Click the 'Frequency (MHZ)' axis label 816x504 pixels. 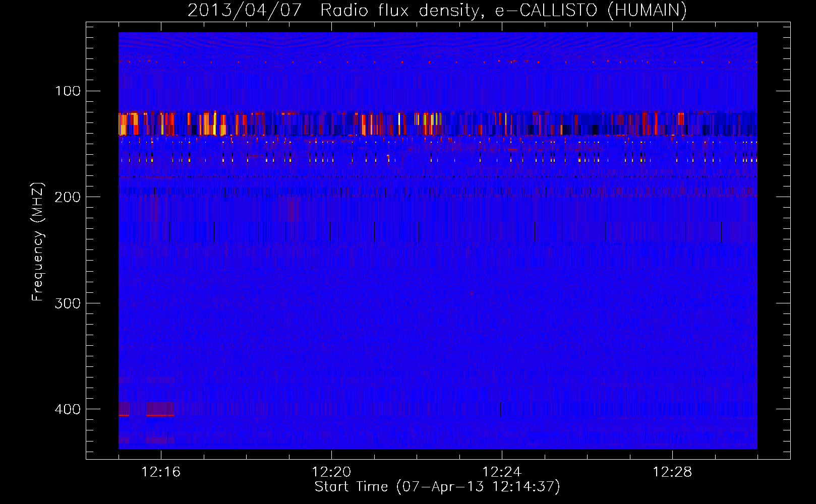38,241
